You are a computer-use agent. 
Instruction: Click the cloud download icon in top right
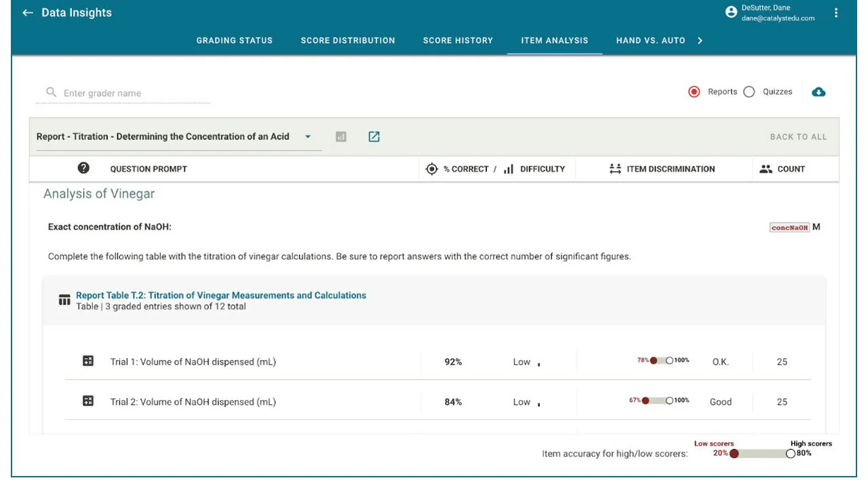pyautogui.click(x=818, y=92)
